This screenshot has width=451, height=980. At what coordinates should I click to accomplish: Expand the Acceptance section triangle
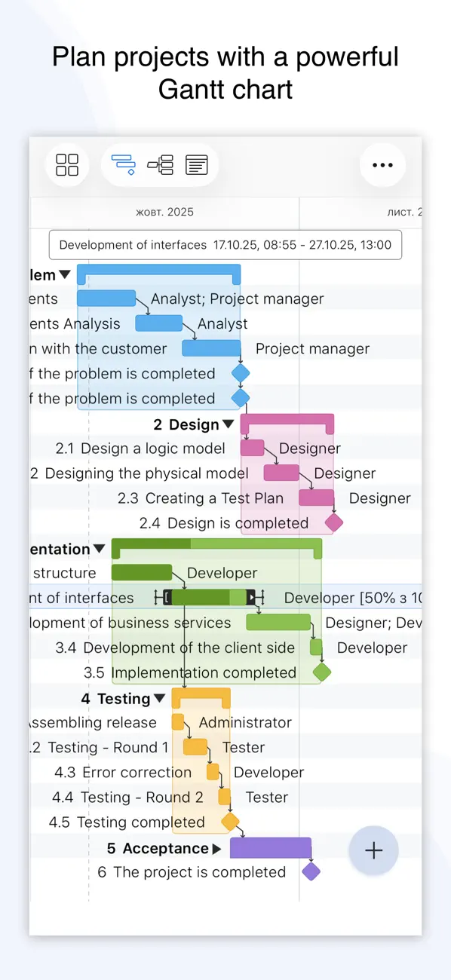point(216,847)
